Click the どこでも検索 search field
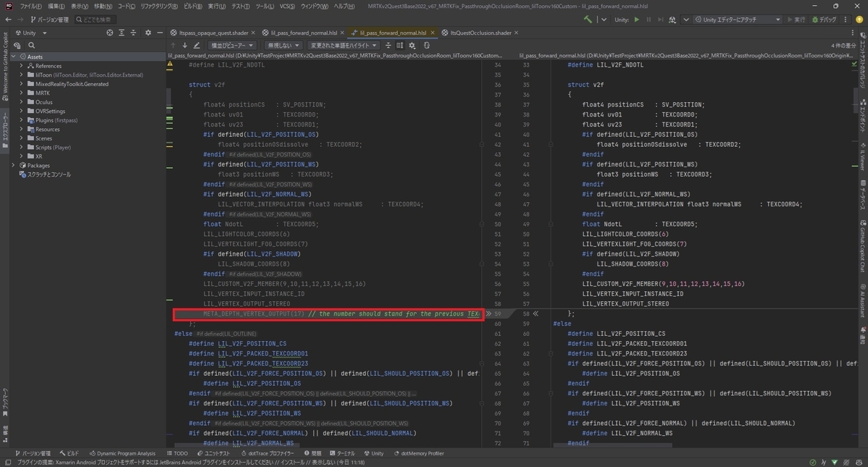The width and height of the screenshot is (868, 467). point(95,20)
